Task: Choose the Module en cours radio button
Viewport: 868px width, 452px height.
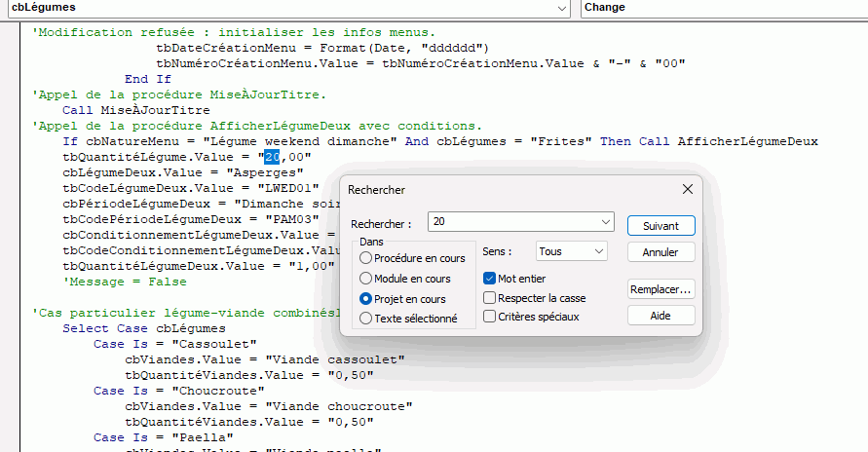Action: 366,279
